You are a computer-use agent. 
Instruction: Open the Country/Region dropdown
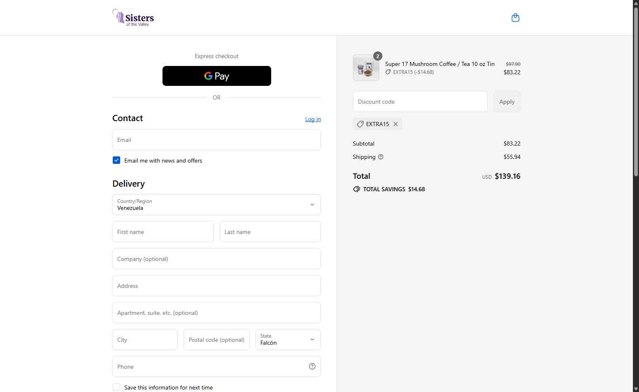coord(216,205)
